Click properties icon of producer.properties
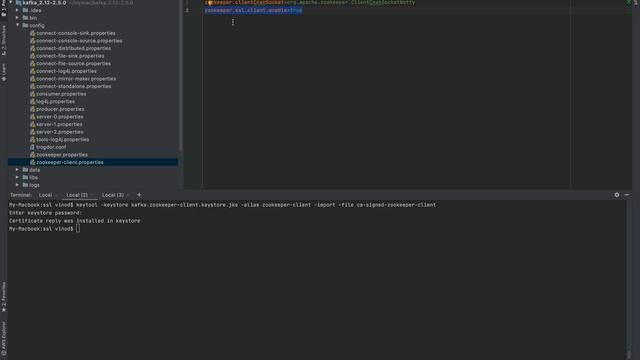The image size is (640, 360). (x=32, y=109)
